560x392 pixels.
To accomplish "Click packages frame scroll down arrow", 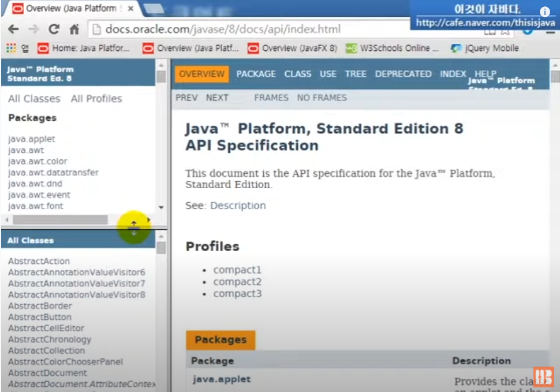I will [161, 207].
